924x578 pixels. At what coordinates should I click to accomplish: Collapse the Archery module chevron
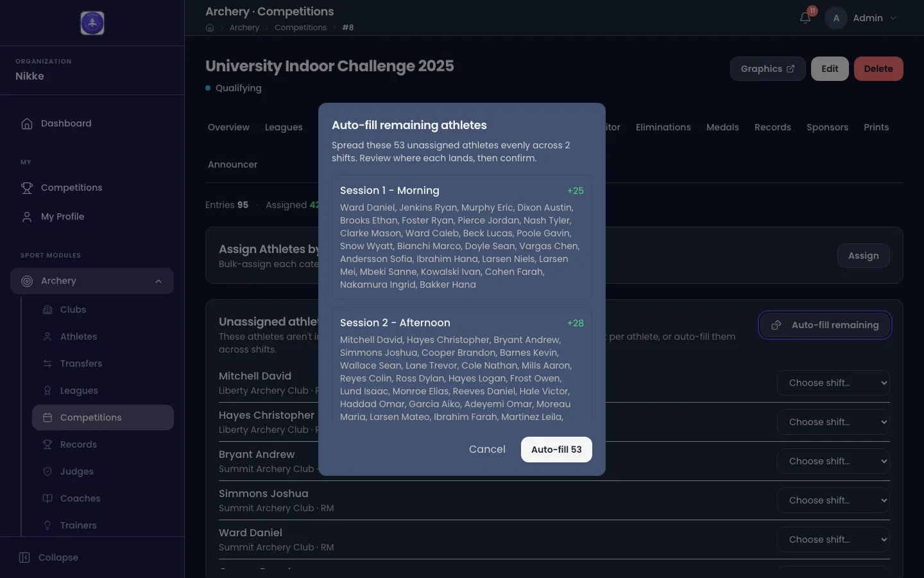point(158,281)
